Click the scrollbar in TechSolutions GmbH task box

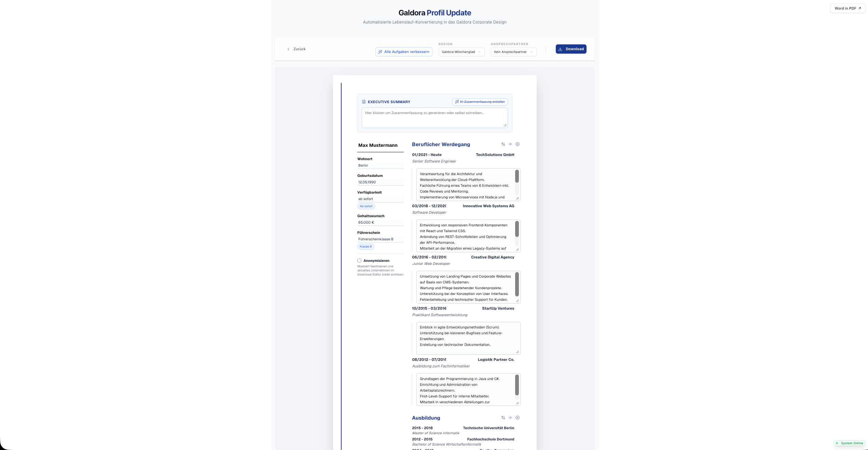517,177
